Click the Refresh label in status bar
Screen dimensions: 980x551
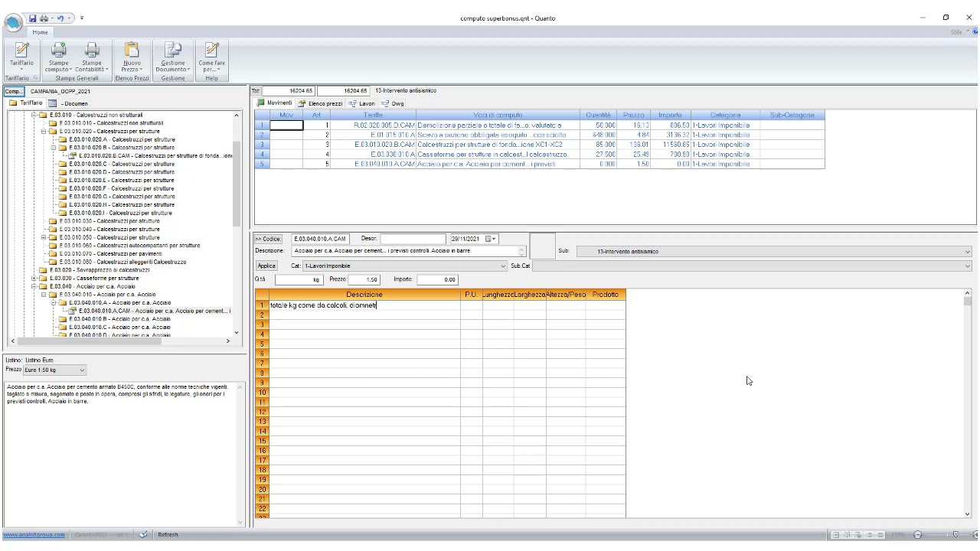168,535
